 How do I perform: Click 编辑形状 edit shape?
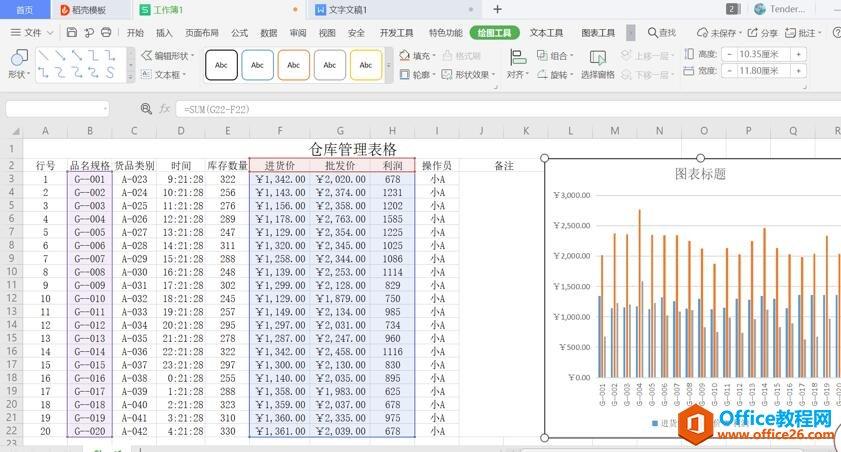(167, 56)
